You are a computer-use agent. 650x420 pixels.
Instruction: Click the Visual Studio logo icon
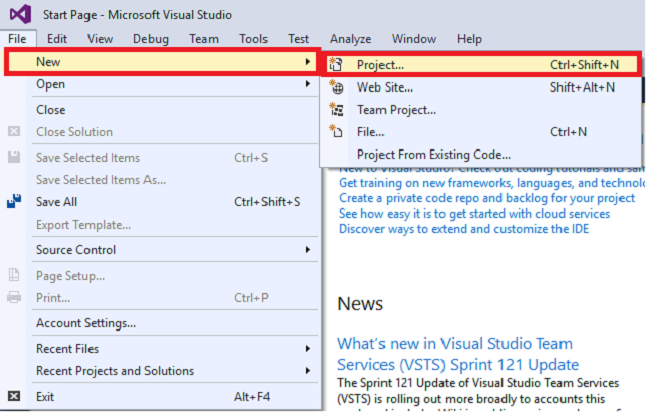coord(18,14)
